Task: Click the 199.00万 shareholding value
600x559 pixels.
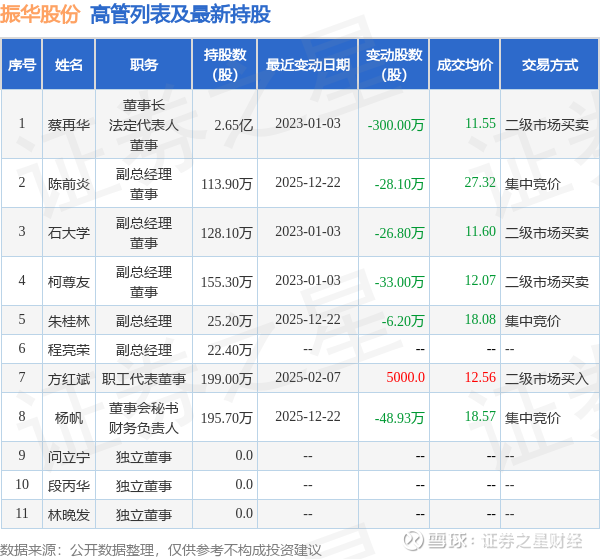Action: (x=227, y=379)
